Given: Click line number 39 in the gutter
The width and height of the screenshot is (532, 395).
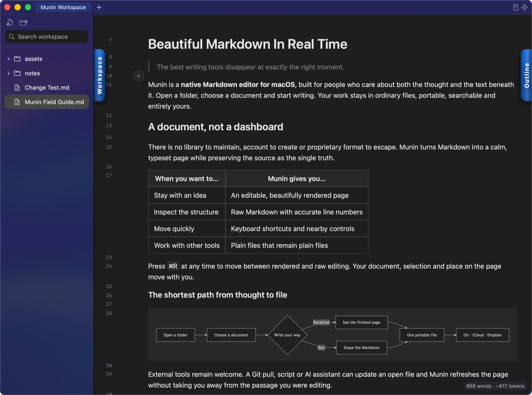Looking at the screenshot, I should [x=109, y=374].
